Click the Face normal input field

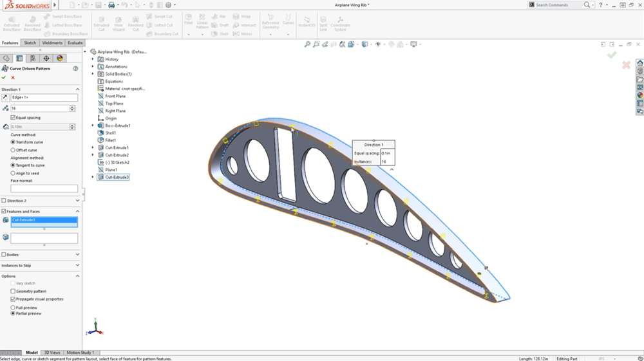(44, 189)
